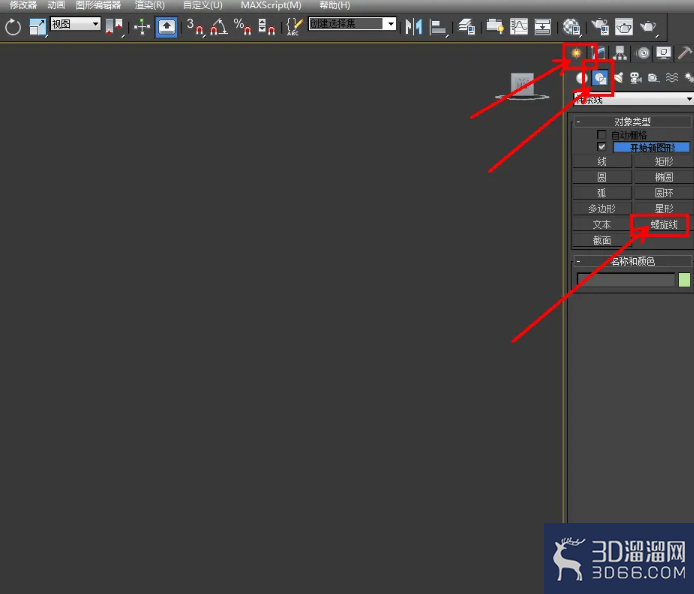Open the Curve Editor icon
694x594 pixels.
(519, 27)
